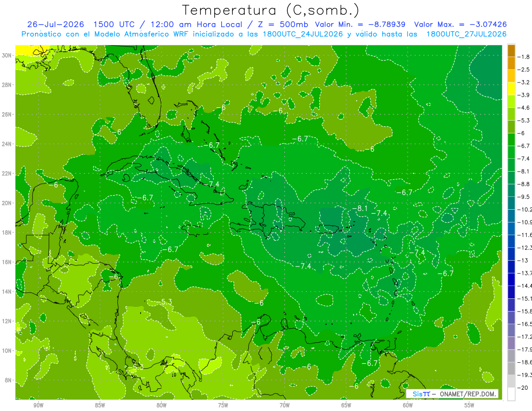The height and width of the screenshot is (411, 532).
Task: Click the colorbar legend value "-17.2"
Action: 525,337
